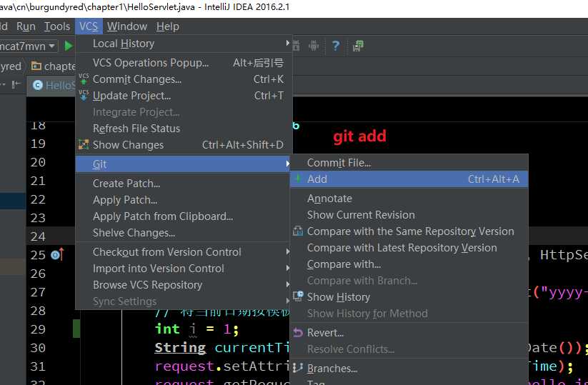Choose Show History

point(409,297)
